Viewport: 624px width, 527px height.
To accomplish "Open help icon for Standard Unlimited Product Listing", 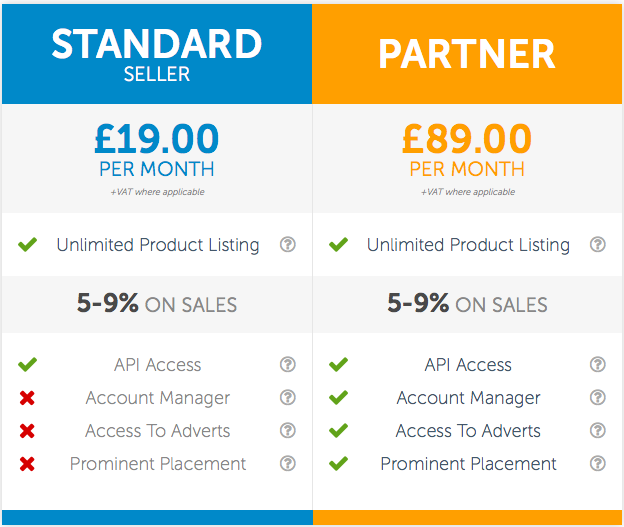I will (x=287, y=244).
